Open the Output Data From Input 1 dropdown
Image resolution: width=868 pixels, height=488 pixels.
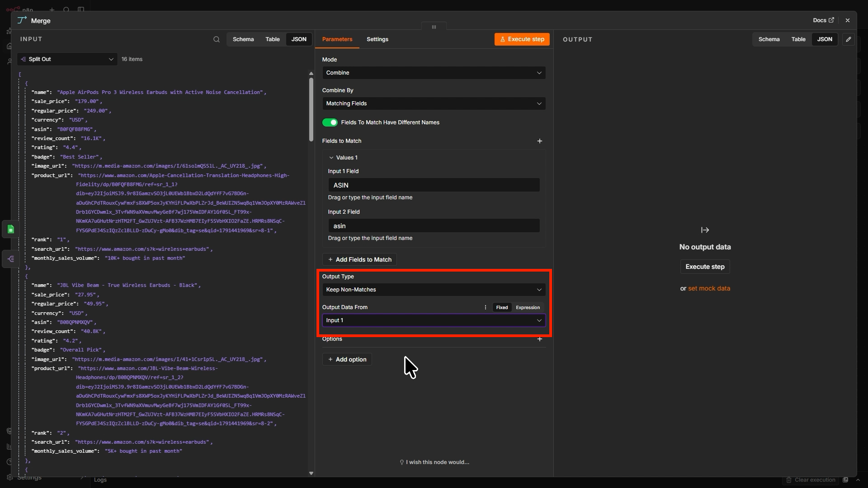coord(434,320)
